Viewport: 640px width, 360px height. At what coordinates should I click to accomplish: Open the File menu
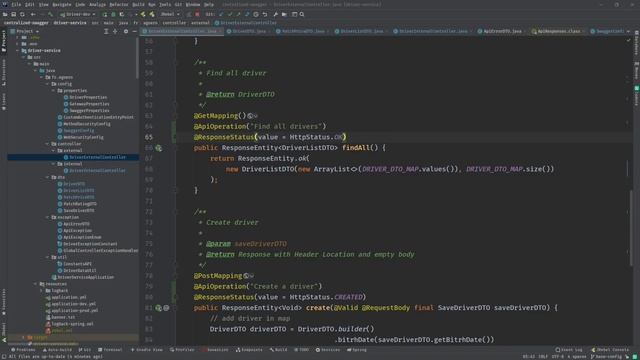(x=16, y=4)
